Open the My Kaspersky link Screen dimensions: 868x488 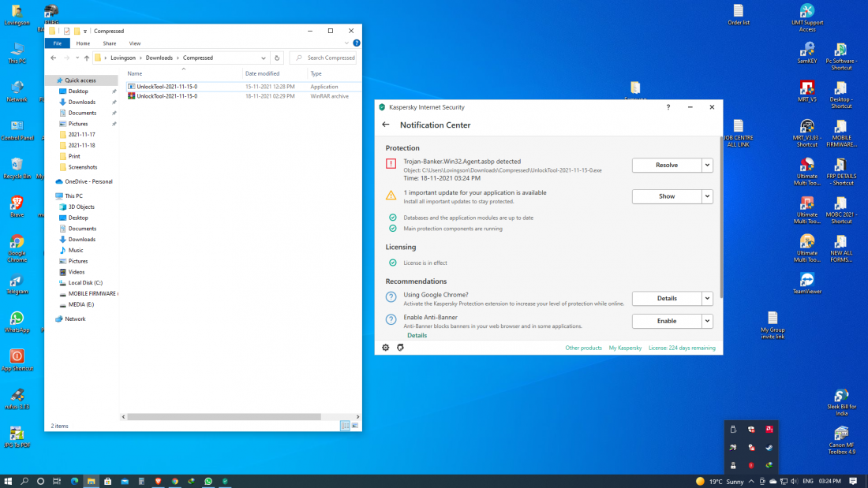coord(625,348)
